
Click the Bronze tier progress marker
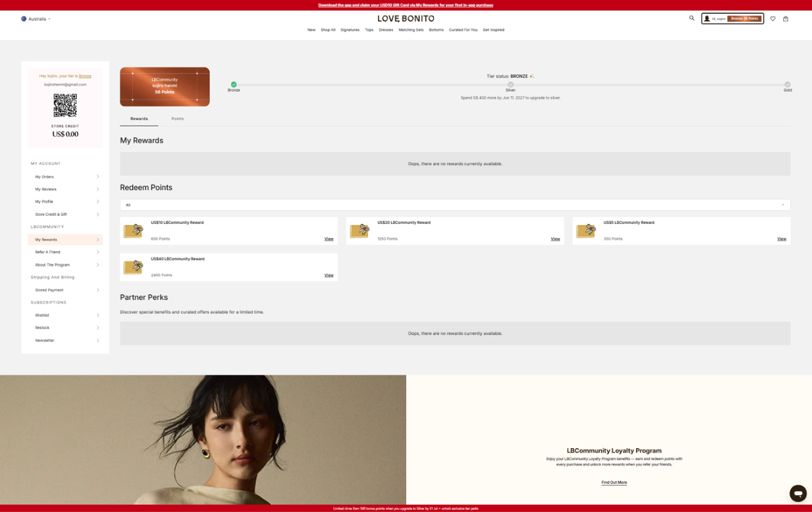click(x=234, y=84)
